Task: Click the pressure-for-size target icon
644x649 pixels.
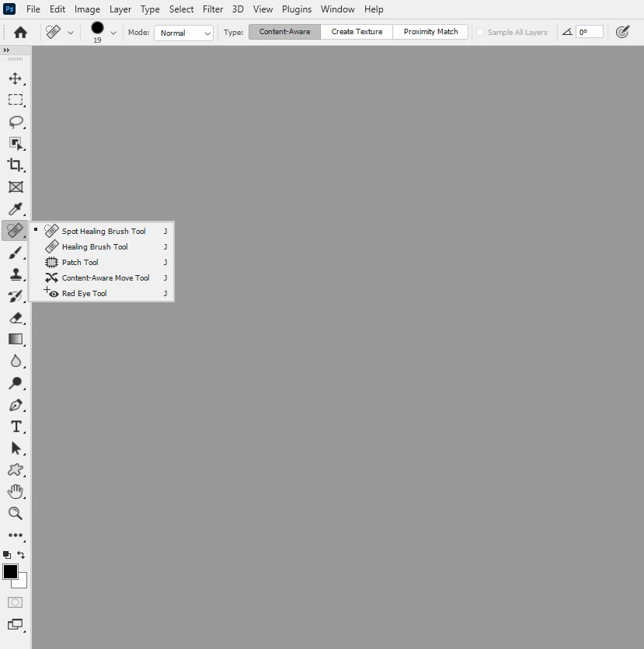Action: pos(622,32)
